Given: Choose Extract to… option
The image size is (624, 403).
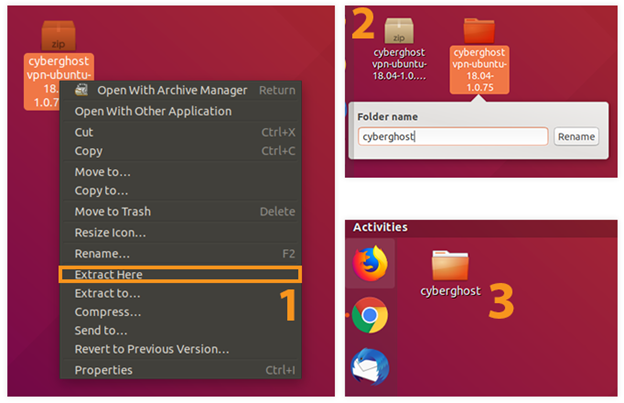Looking at the screenshot, I should coord(181,294).
